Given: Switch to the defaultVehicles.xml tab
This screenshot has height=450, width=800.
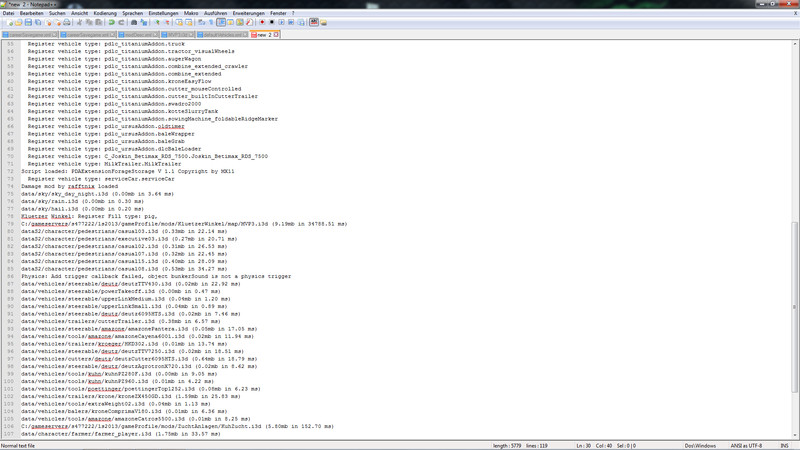Looking at the screenshot, I should [222, 35].
